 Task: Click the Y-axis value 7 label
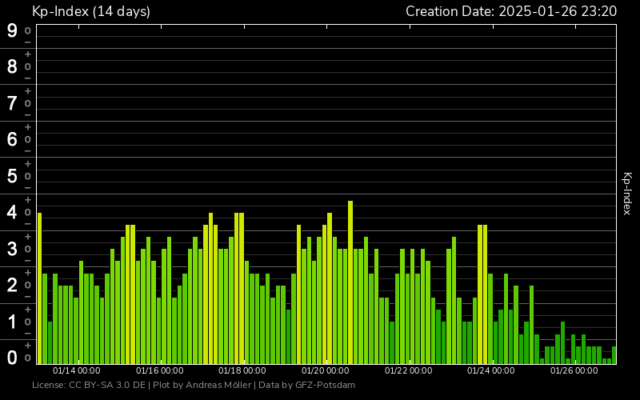12,103
